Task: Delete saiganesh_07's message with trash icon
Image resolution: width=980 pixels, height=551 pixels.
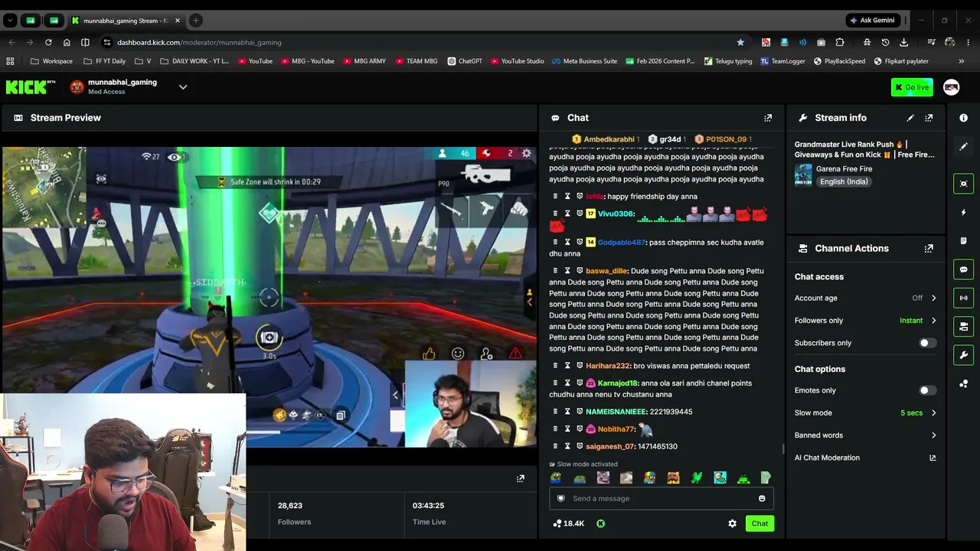Action: pyautogui.click(x=556, y=446)
